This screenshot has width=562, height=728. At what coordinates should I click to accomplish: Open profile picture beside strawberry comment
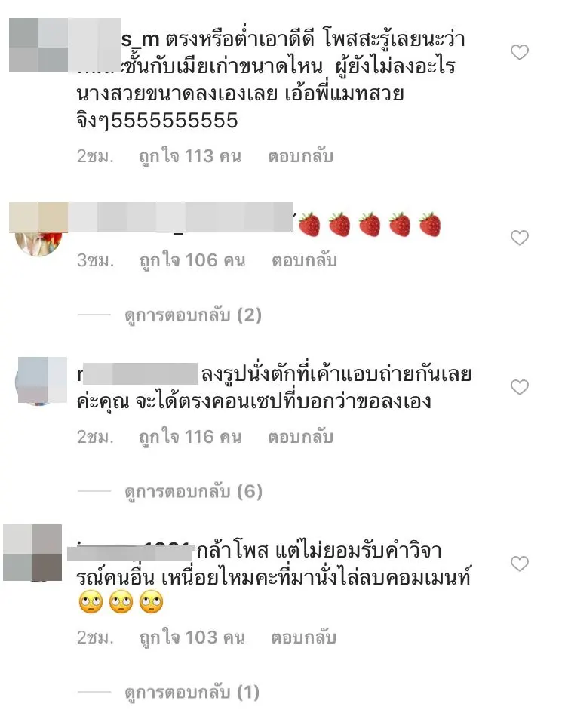pyautogui.click(x=39, y=230)
